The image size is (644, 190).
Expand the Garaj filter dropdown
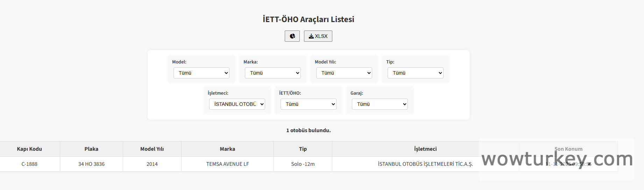[x=380, y=104]
